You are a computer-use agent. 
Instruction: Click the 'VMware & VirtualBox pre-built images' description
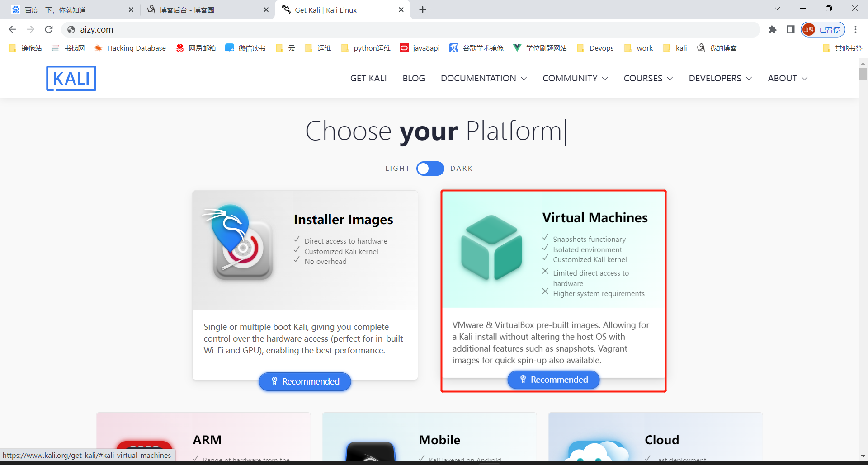pos(551,343)
